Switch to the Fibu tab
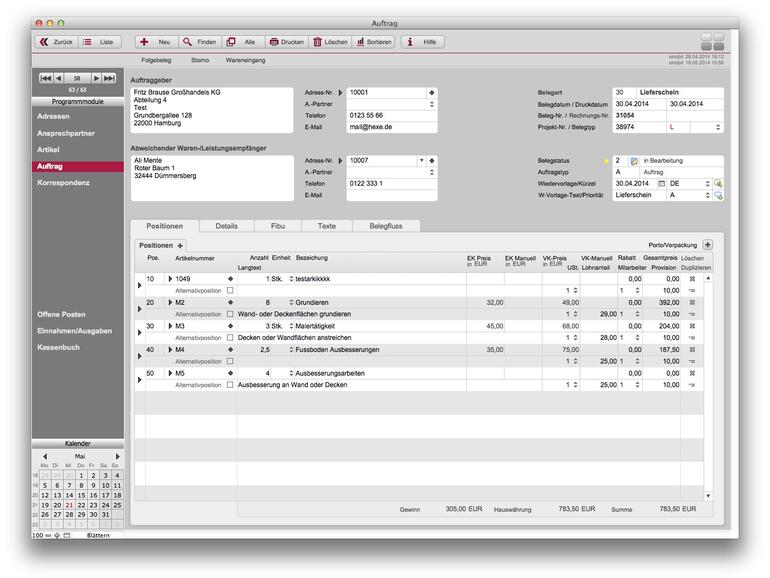 coord(278,226)
